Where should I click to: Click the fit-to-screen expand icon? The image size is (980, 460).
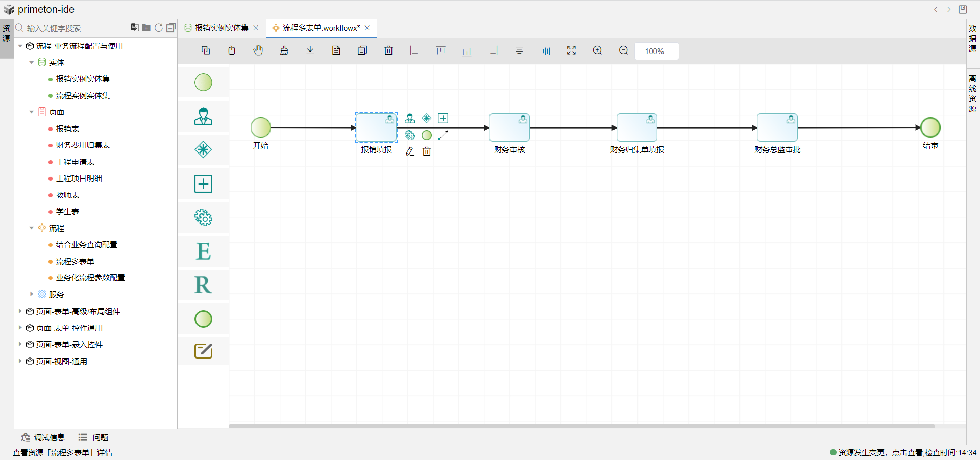pos(571,50)
